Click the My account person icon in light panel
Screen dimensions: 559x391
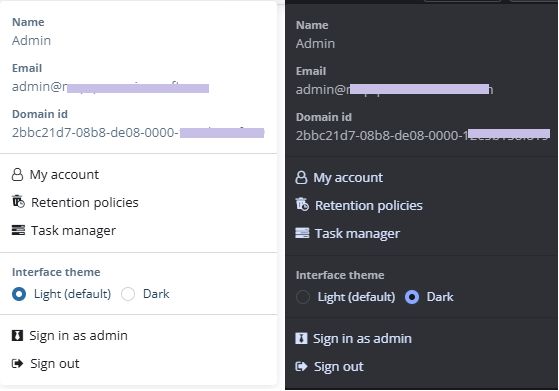click(x=17, y=175)
